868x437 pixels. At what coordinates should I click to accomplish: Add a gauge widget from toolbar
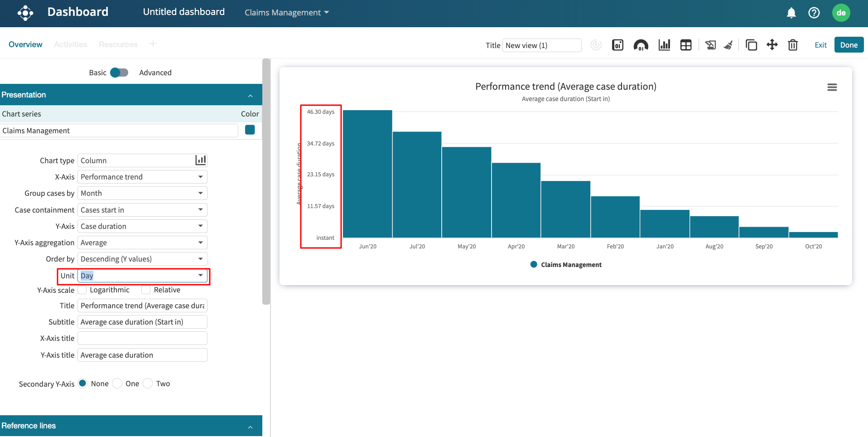(641, 45)
